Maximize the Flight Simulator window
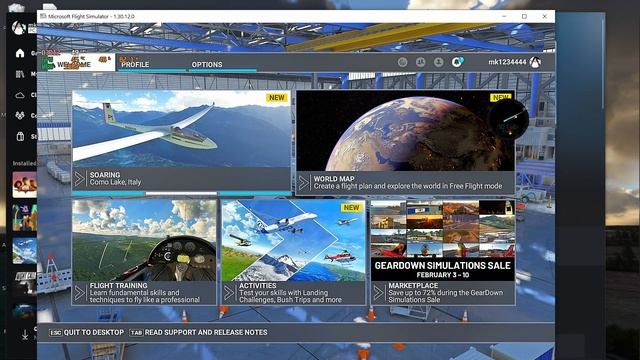The image size is (640, 360). point(524,16)
